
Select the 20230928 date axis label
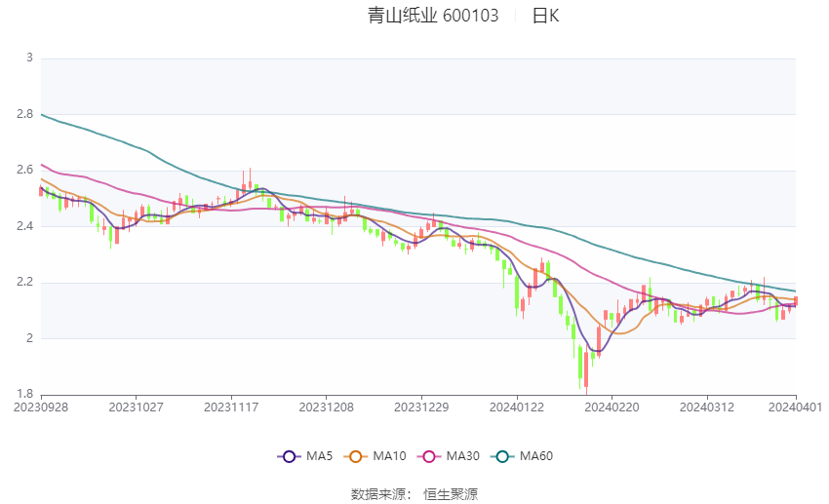tap(41, 407)
